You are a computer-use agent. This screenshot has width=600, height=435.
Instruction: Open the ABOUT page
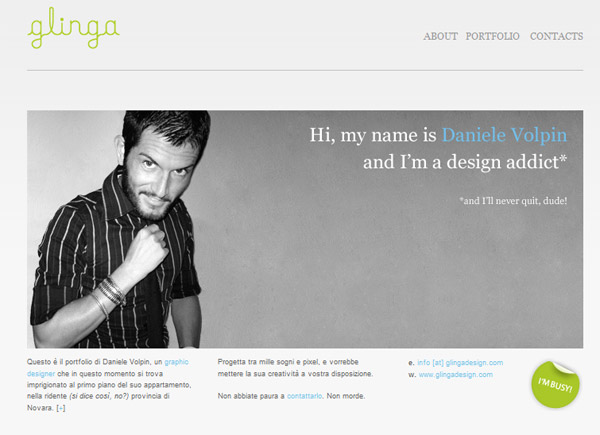pos(440,36)
